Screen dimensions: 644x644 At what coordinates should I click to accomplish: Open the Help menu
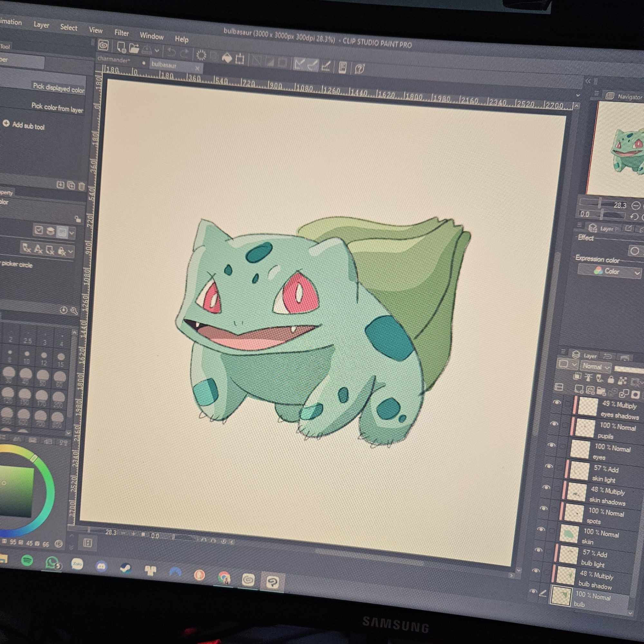[182, 39]
